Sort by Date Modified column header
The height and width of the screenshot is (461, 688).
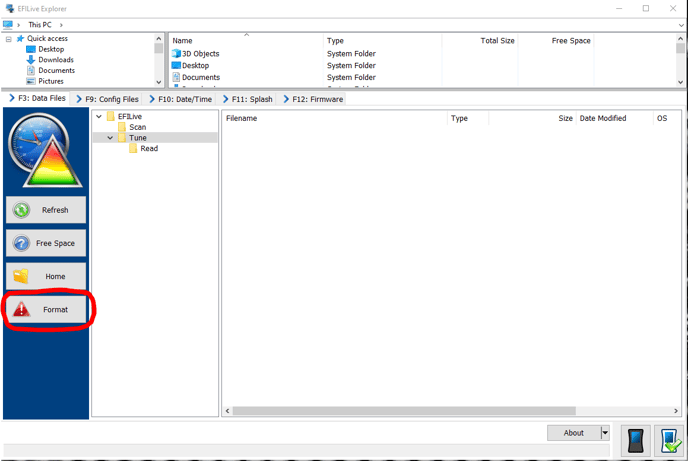click(x=614, y=118)
